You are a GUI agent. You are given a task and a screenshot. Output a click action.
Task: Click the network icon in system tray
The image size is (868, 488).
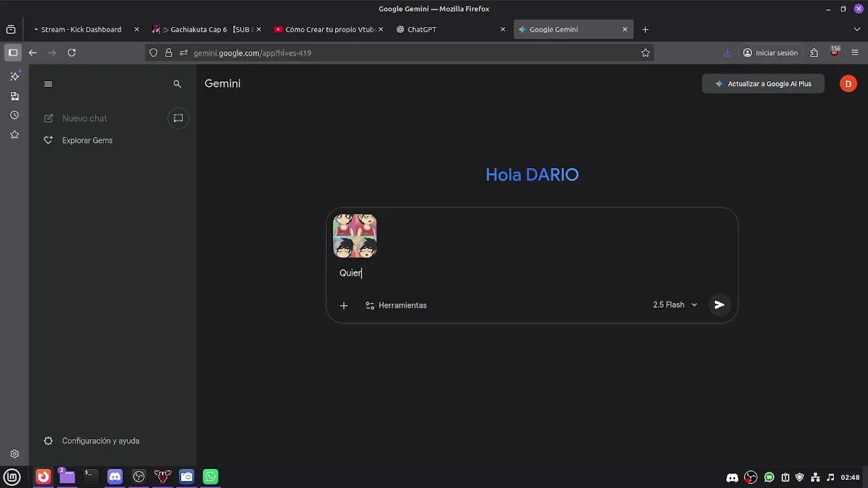tap(816, 478)
